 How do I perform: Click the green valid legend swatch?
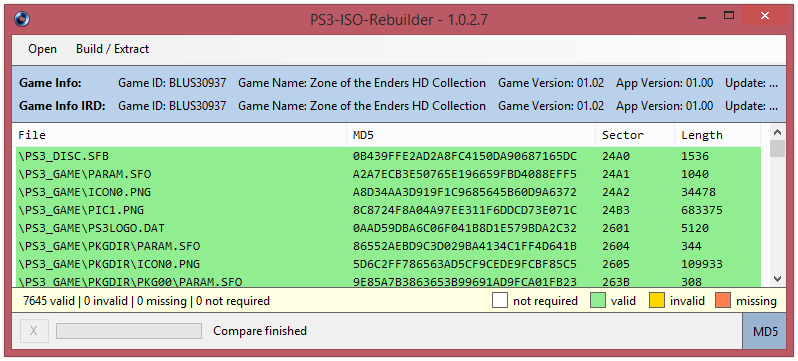coord(598,301)
